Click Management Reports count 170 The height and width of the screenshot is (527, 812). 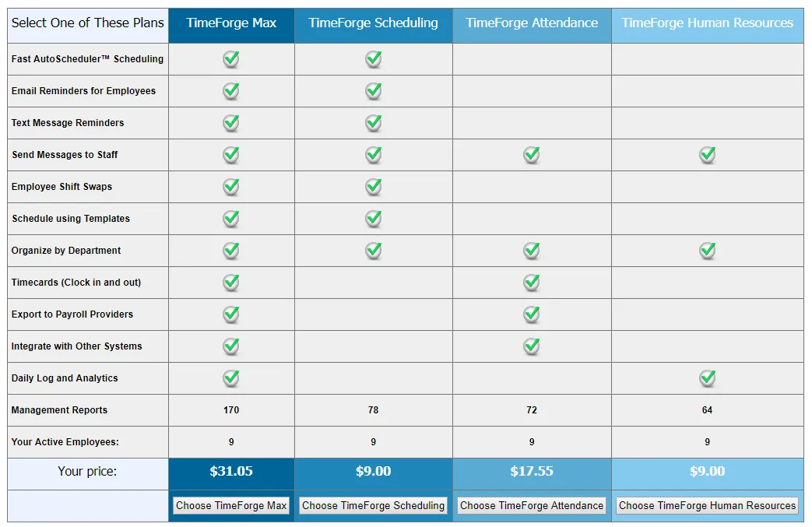tap(231, 410)
